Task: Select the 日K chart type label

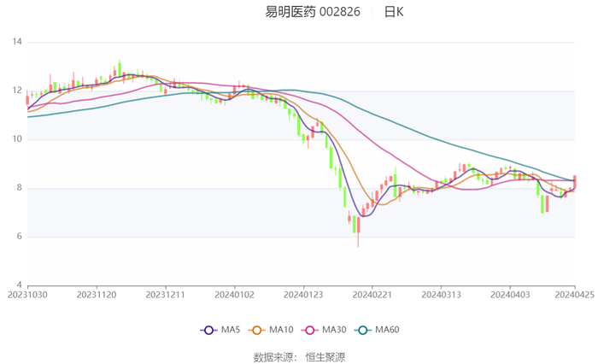Action: [x=394, y=12]
